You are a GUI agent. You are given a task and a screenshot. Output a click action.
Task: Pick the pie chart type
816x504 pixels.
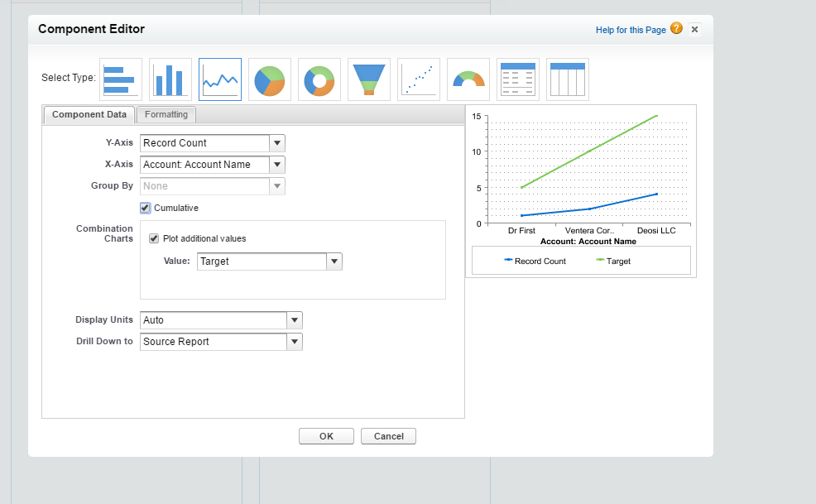point(270,79)
